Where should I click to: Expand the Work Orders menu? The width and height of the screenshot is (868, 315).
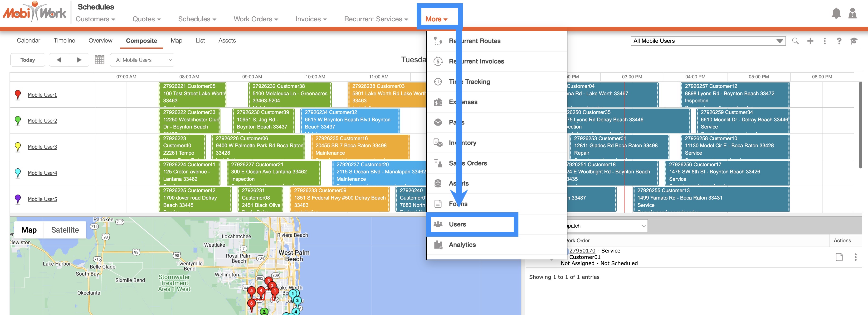point(256,19)
